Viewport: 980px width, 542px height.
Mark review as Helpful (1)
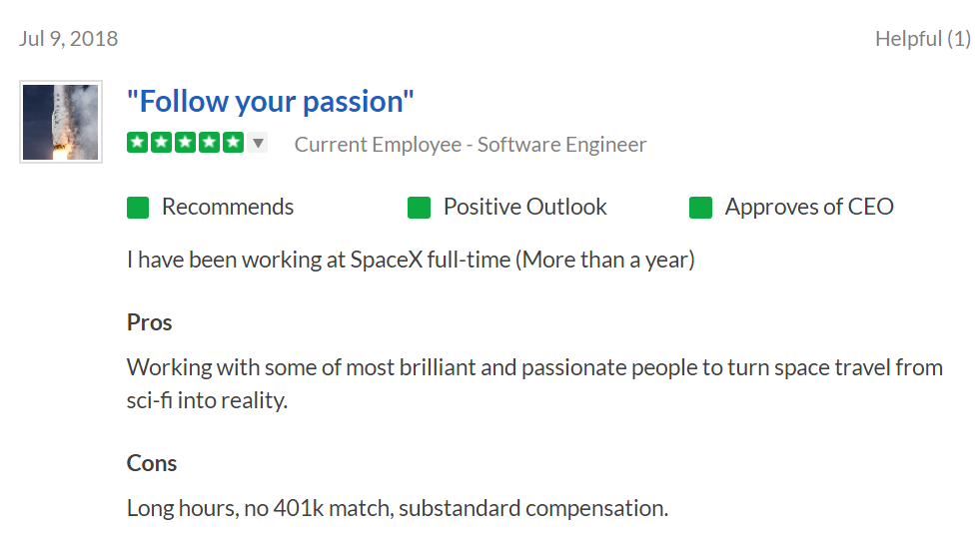point(922,39)
